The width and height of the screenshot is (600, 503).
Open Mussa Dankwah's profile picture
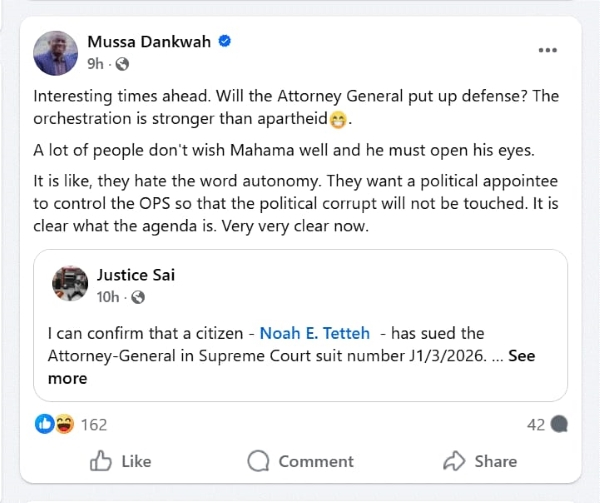tap(57, 52)
